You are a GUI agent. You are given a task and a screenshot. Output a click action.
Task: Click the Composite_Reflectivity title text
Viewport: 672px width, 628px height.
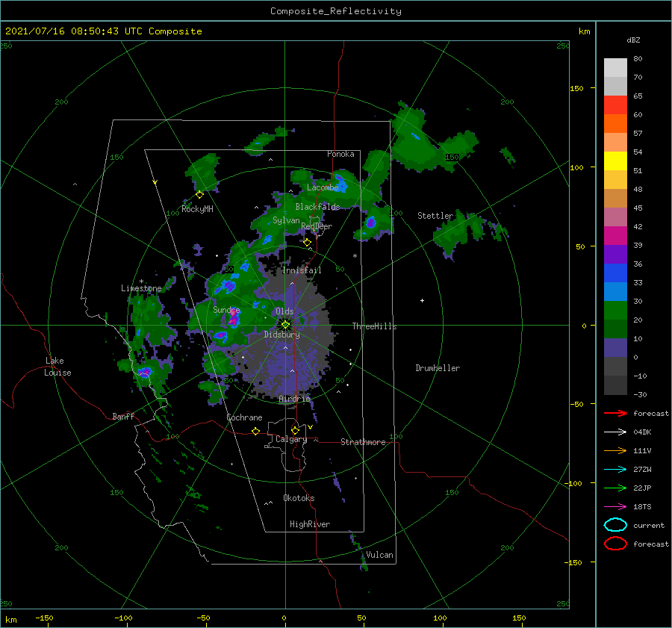(x=335, y=11)
